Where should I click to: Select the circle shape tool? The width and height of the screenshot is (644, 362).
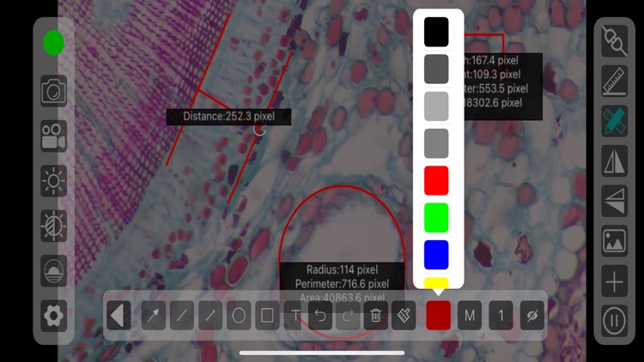(x=239, y=315)
